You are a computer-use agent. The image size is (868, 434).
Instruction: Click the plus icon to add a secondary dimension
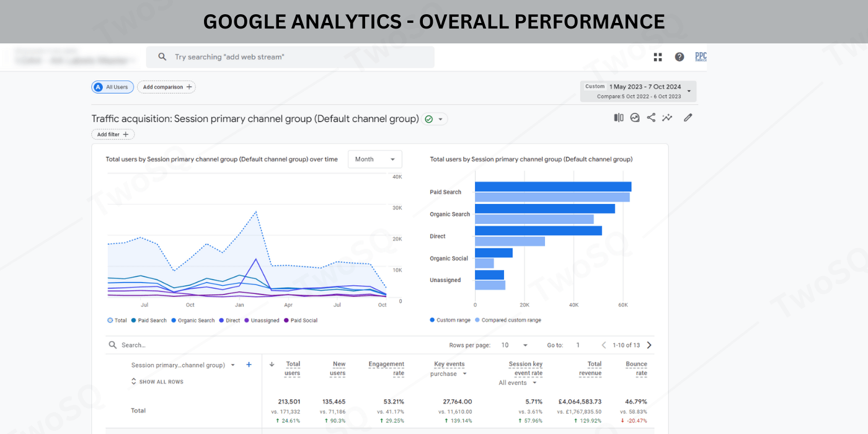pyautogui.click(x=249, y=365)
